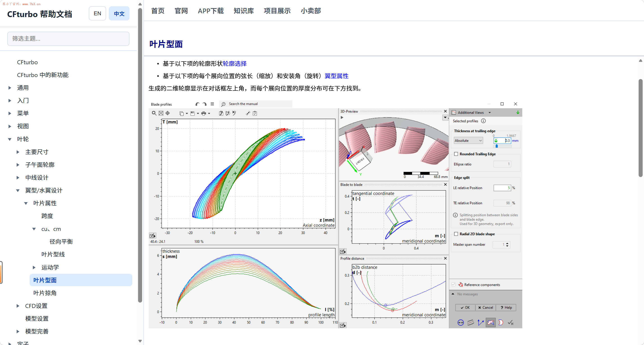This screenshot has height=345, width=644.
Task: Expand the 通用 tree item
Action: click(10, 88)
